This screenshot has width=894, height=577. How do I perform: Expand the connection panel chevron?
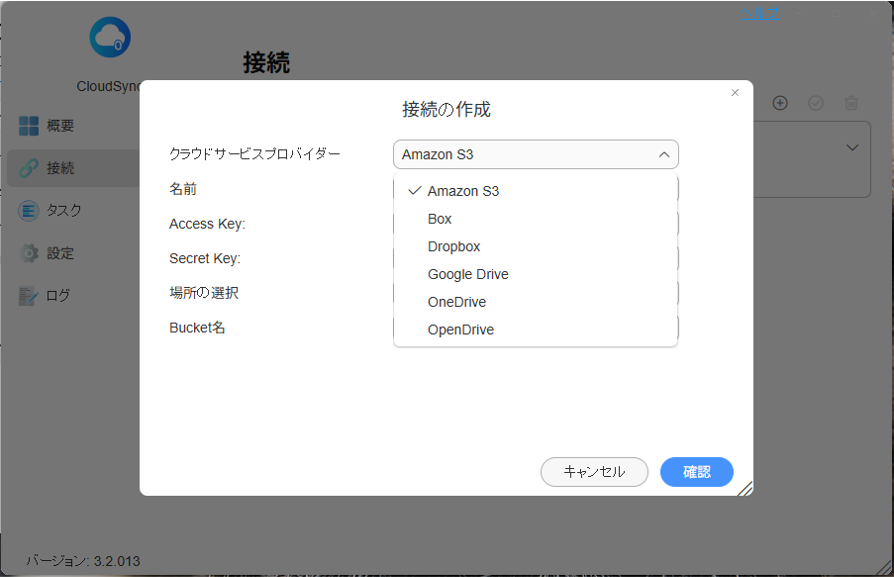[852, 148]
